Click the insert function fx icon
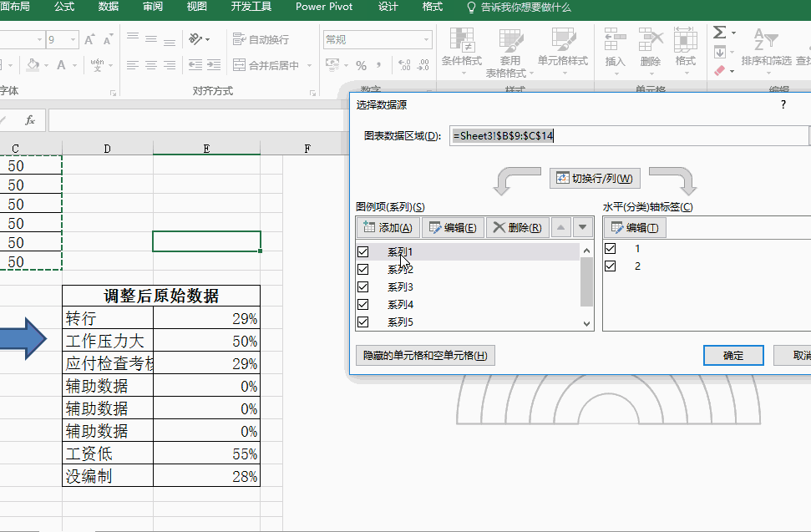Screen dimensions: 811x532 pos(30,120)
